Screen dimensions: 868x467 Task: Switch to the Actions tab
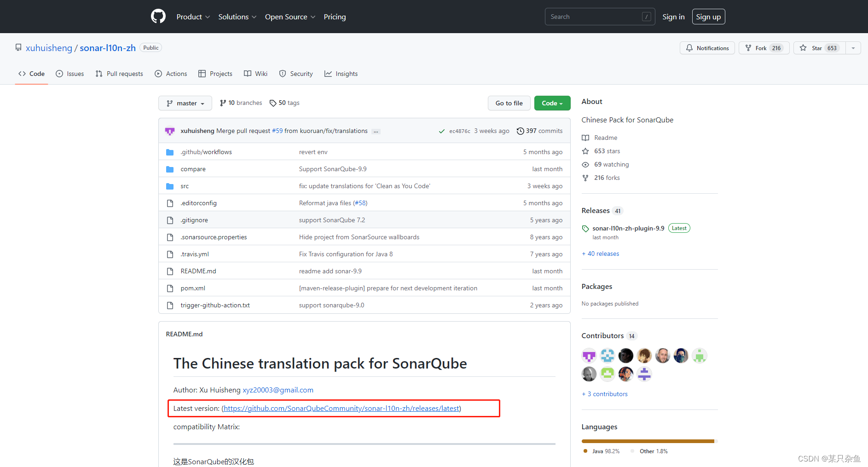coord(171,74)
